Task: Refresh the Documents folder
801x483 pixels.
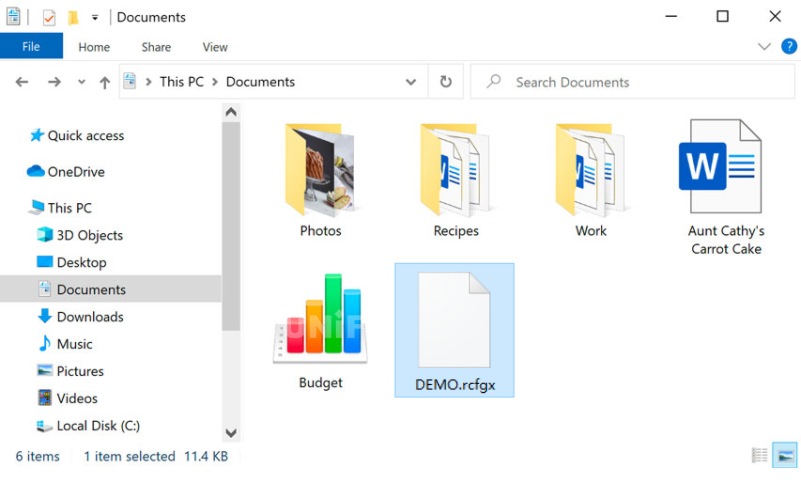Action: pyautogui.click(x=445, y=82)
